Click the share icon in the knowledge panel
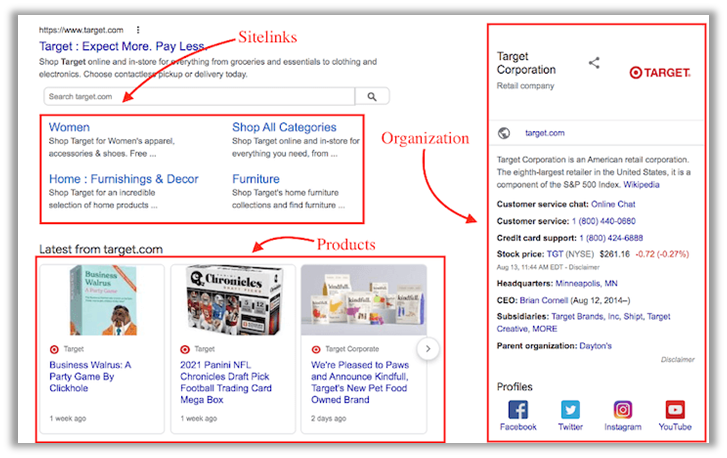Image resolution: width=727 pixels, height=458 pixels. click(x=594, y=63)
